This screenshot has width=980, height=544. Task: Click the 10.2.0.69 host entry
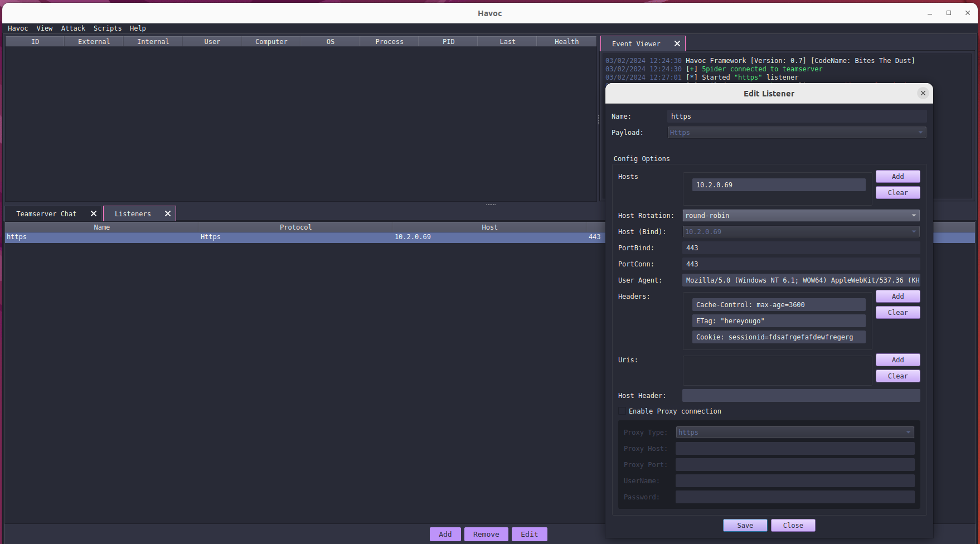click(779, 185)
